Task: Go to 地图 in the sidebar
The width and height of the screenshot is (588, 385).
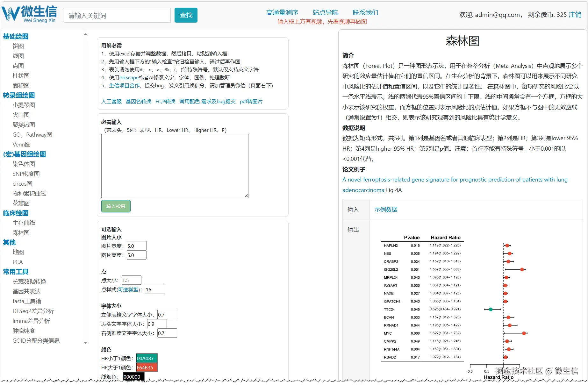Action: click(18, 252)
